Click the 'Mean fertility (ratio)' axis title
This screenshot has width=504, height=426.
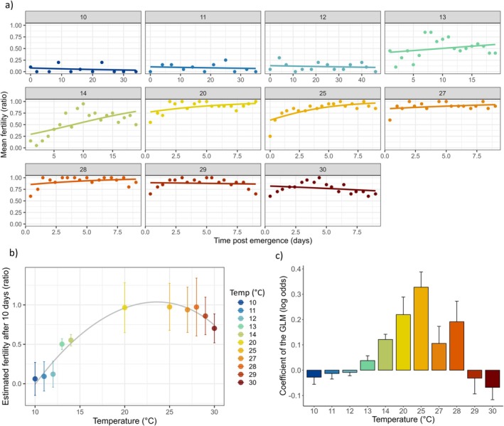(x=4, y=124)
